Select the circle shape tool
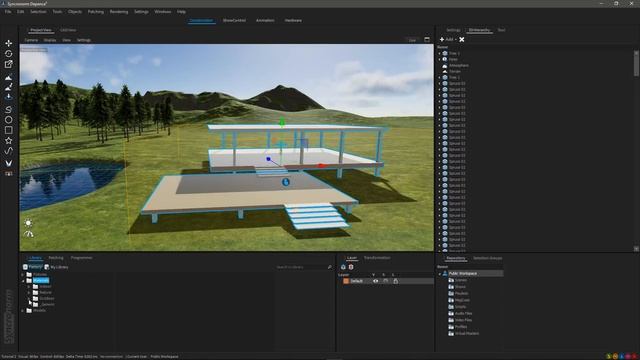This screenshot has height=360, width=640. coord(9,120)
